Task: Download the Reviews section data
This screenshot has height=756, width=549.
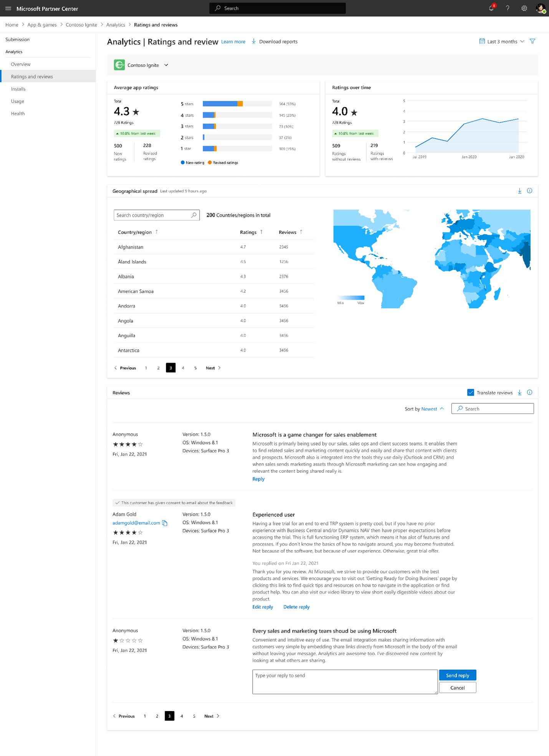Action: tap(519, 393)
